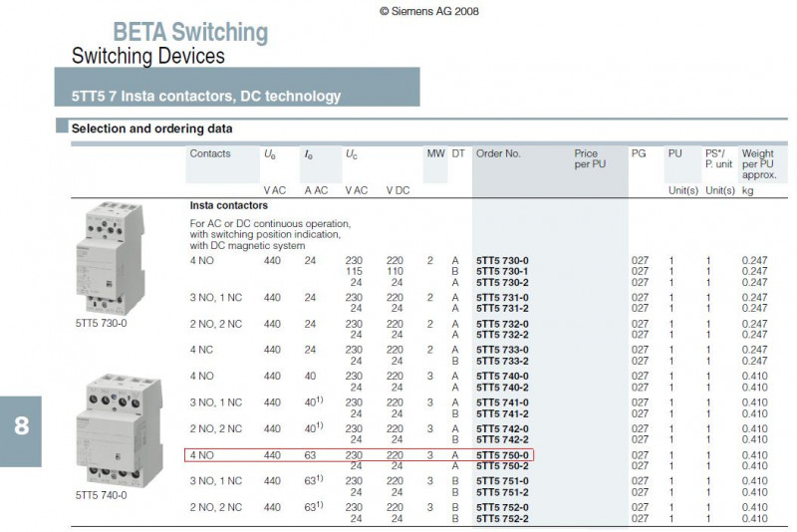Click the 5TT5 740-0 contactor product image
This screenshot has width=797, height=532.
pos(121,431)
